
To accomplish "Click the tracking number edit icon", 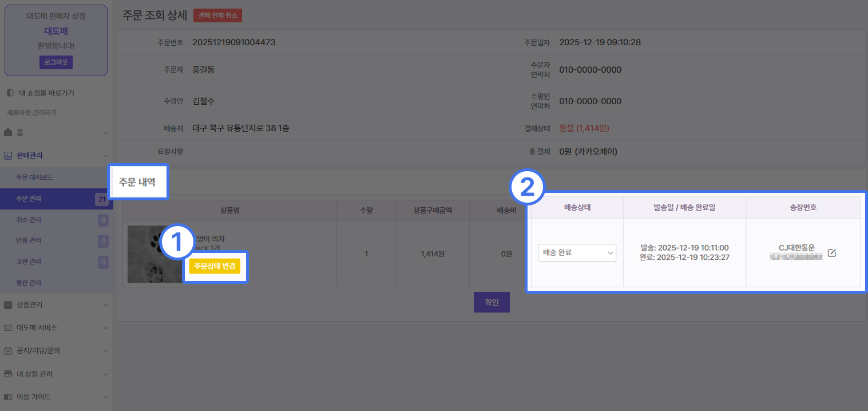I will [832, 253].
